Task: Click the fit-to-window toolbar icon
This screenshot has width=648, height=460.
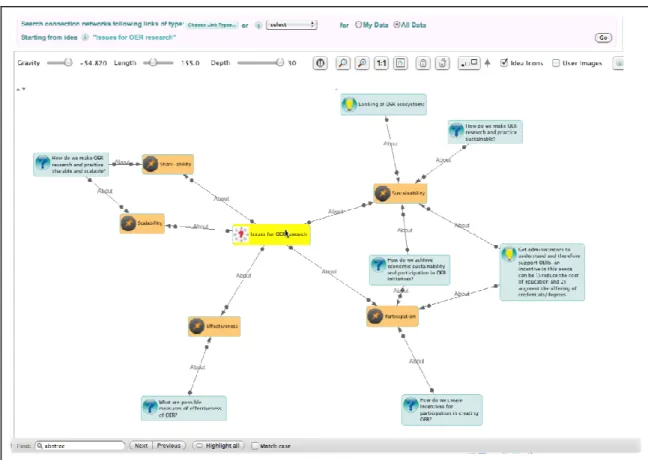Action: (400, 63)
